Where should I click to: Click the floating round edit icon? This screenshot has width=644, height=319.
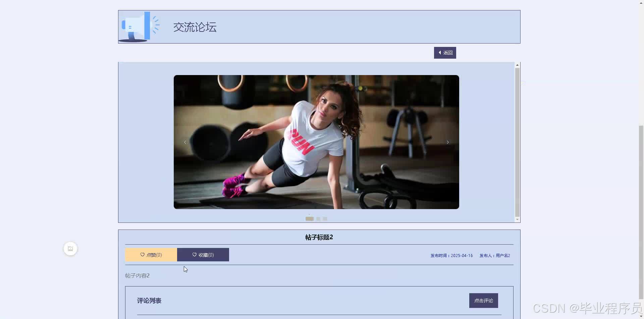point(70,249)
